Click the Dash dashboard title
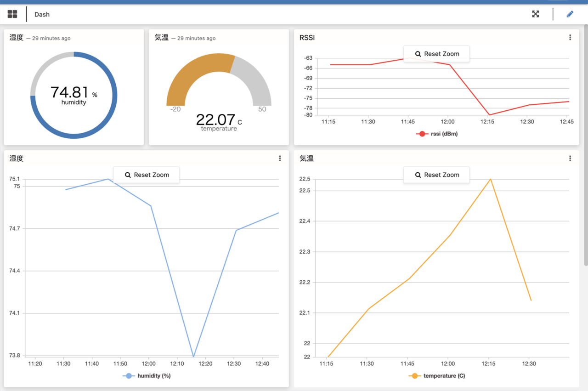Viewport: 588px width, 391px height. 42,14
